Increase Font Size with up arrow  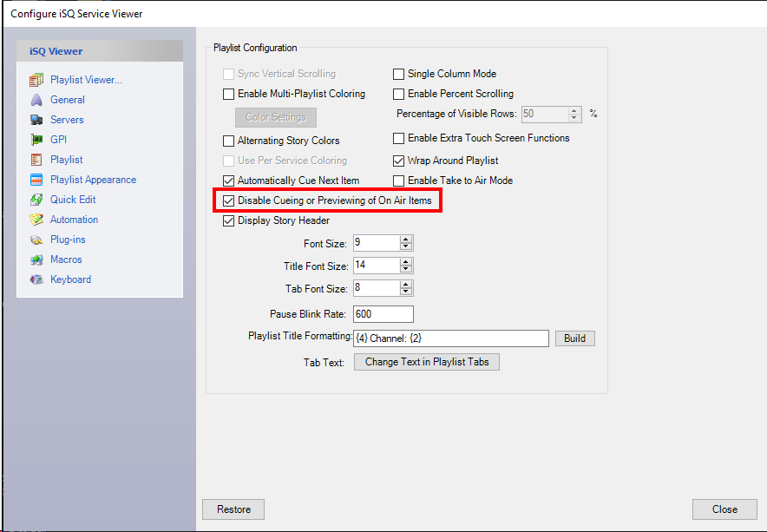click(x=406, y=240)
